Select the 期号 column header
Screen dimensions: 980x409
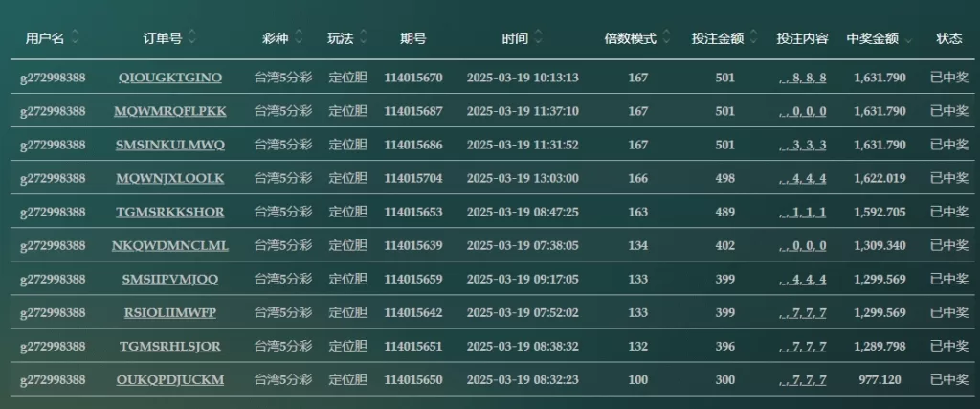click(413, 38)
